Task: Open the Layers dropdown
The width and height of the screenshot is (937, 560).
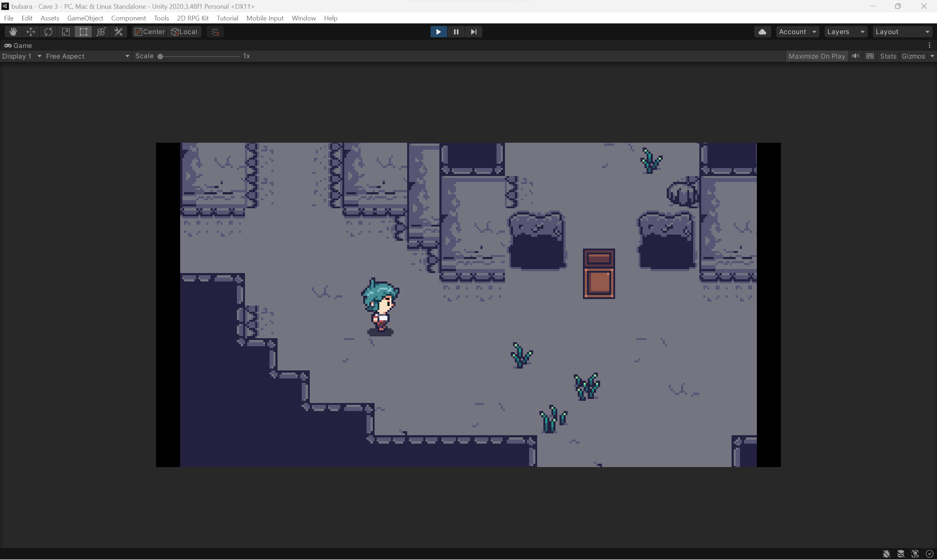Action: coord(845,32)
